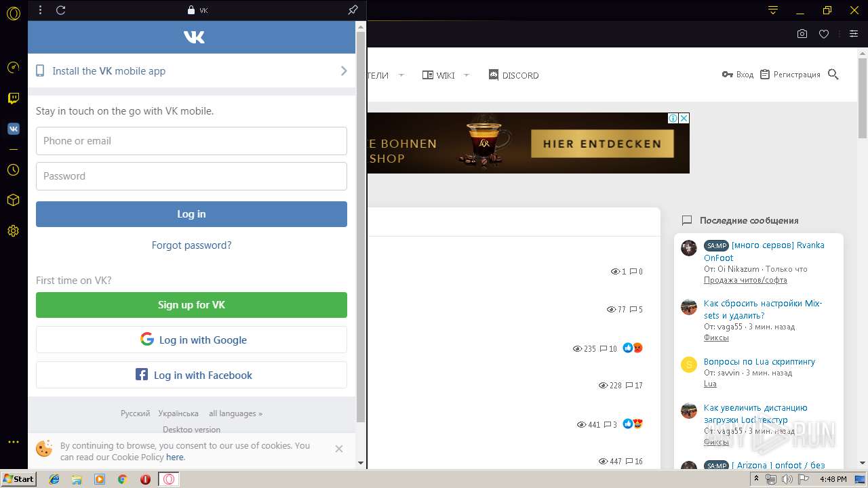The height and width of the screenshot is (488, 868).
Task: Open Cookie Policy 'here' link
Action: pyautogui.click(x=175, y=457)
